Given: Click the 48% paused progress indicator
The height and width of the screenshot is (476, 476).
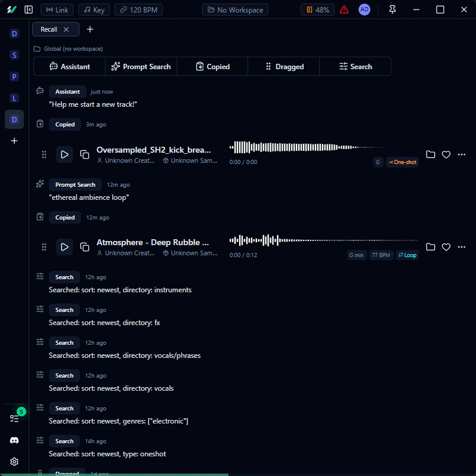Looking at the screenshot, I should click(x=317, y=10).
